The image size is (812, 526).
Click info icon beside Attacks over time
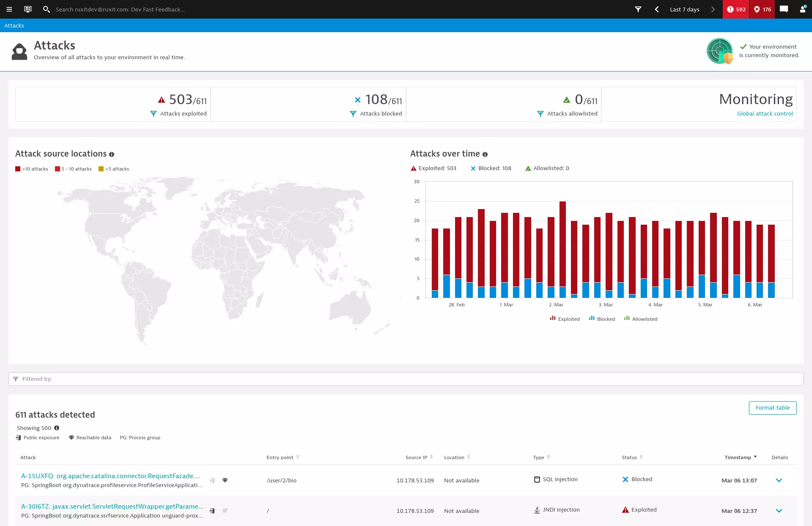point(485,154)
